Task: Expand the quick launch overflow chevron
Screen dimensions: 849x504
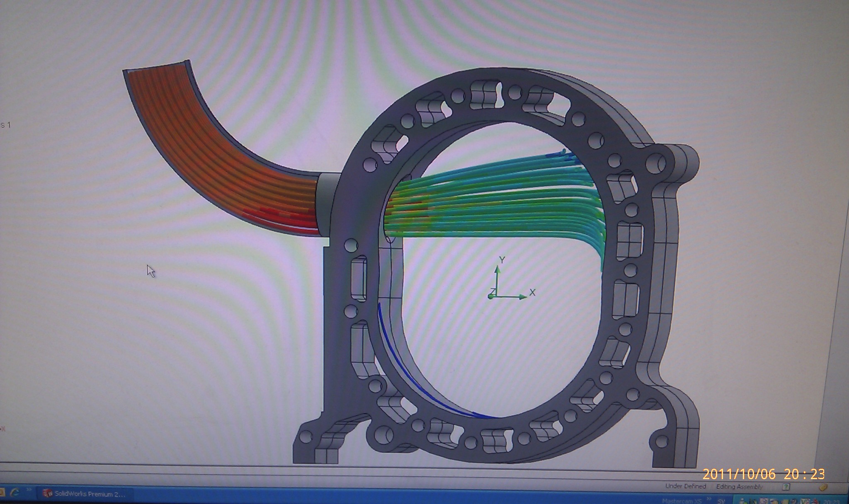Action: [x=30, y=489]
